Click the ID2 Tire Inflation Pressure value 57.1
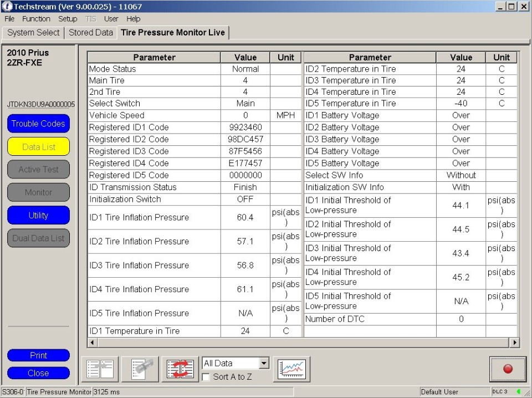The width and height of the screenshot is (532, 398). 245,241
